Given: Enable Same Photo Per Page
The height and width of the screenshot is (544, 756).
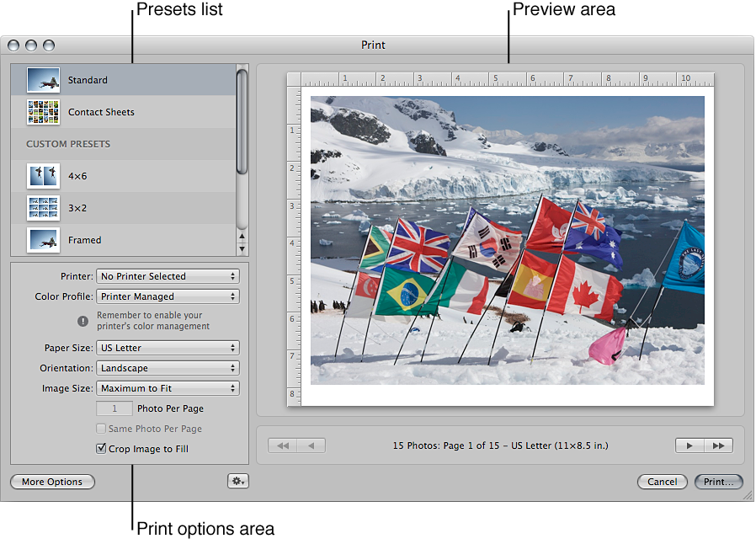Looking at the screenshot, I should point(99,429).
